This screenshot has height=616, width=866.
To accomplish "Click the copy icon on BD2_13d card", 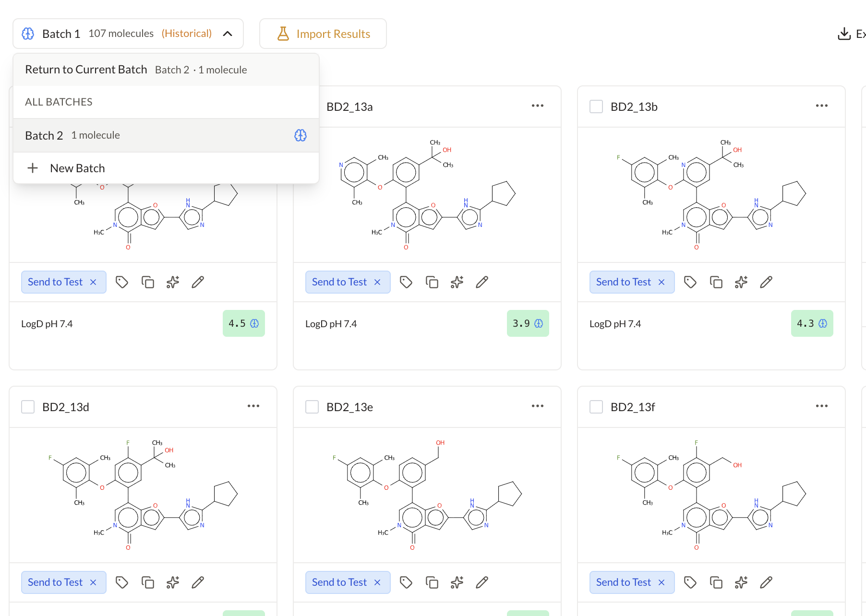I will pos(148,582).
